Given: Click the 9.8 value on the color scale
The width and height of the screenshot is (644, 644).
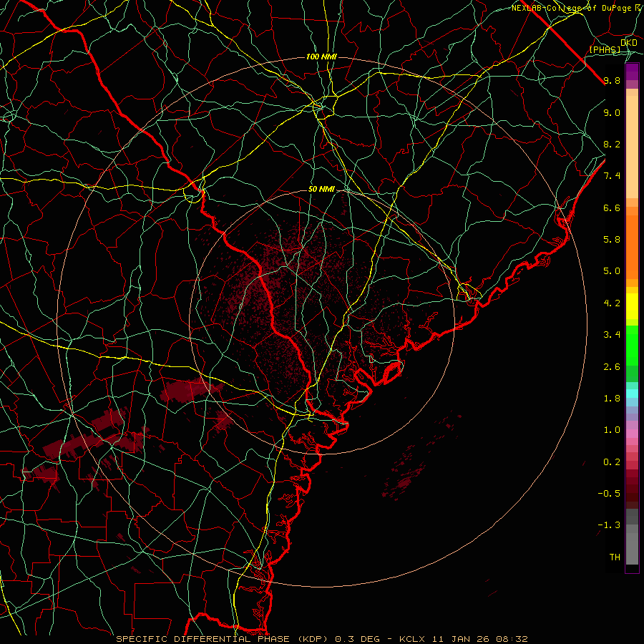Looking at the screenshot, I should [x=612, y=80].
